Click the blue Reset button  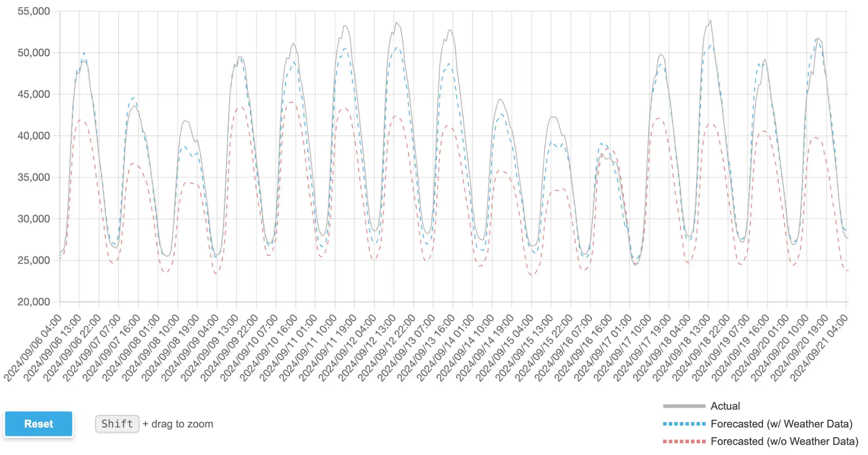coord(38,424)
